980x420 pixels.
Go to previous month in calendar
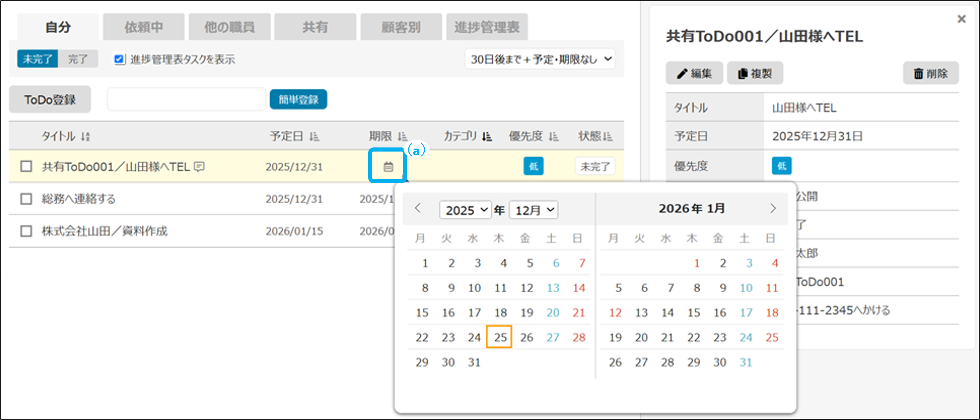click(x=418, y=208)
